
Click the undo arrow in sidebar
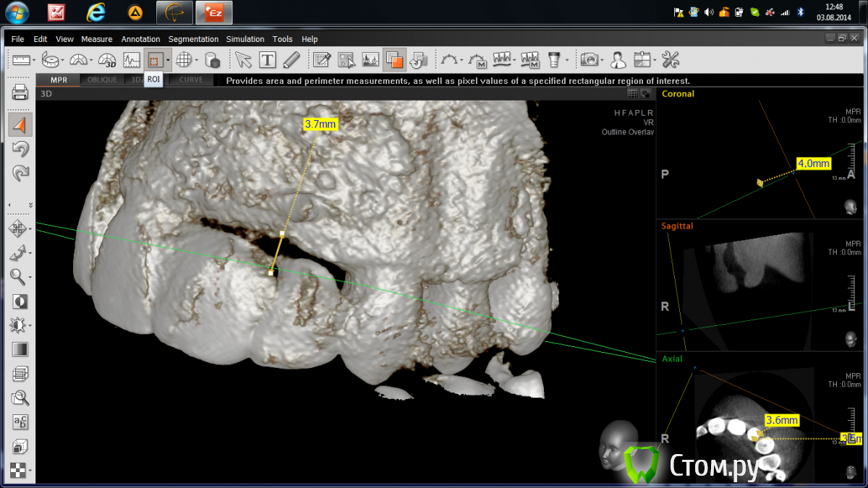click(x=20, y=149)
